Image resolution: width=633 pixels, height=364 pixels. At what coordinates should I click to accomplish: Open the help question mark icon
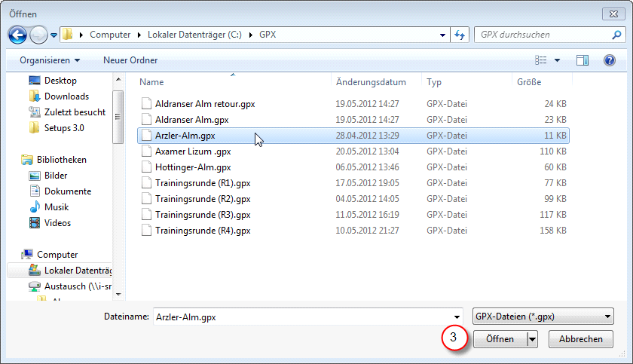(609, 60)
